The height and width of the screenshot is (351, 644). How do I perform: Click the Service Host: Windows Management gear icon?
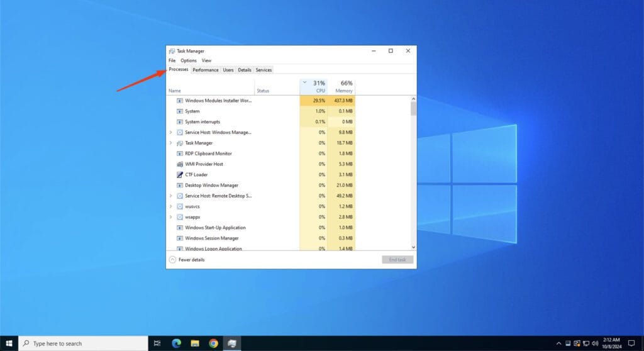point(179,132)
